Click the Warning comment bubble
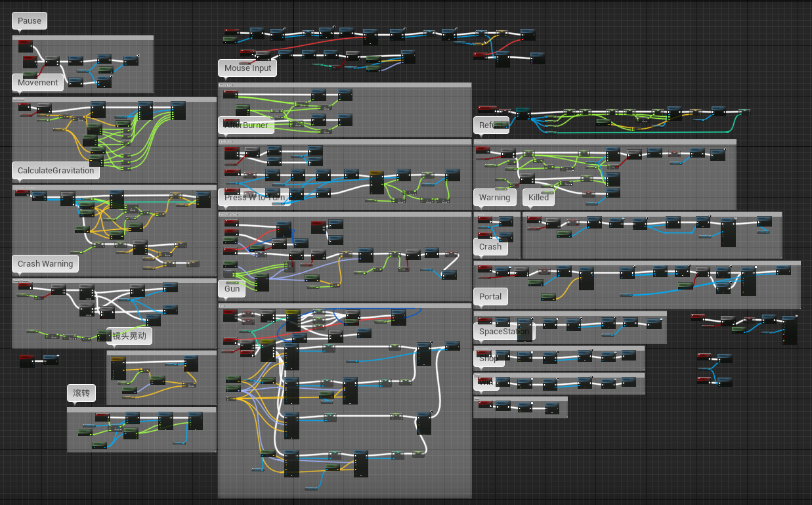The height and width of the screenshot is (505, 812). pos(494,198)
